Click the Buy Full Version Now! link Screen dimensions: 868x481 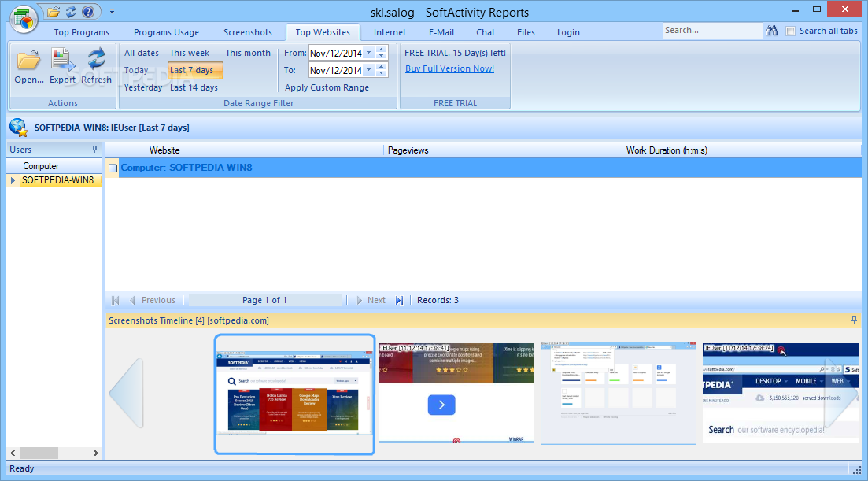click(449, 68)
